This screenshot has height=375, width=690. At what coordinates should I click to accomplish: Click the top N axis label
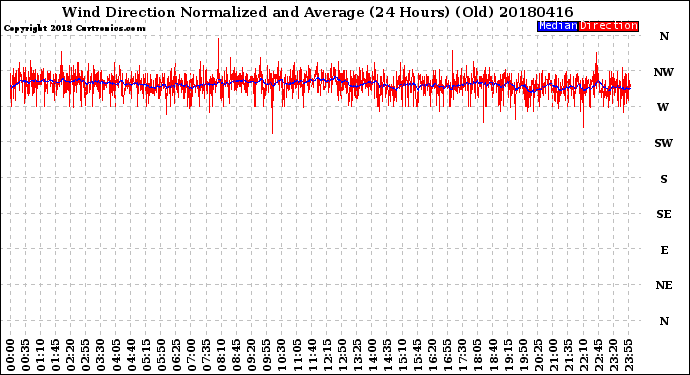click(x=664, y=37)
